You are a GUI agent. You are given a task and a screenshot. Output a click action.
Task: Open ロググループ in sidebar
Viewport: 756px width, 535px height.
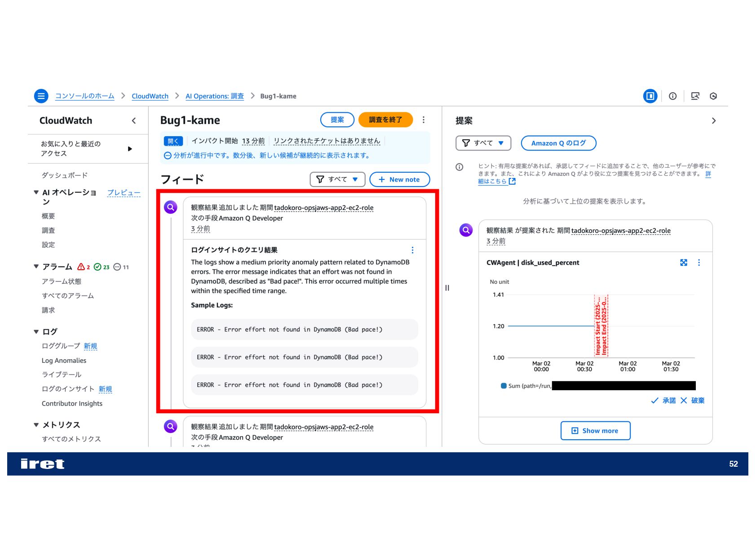click(x=61, y=346)
